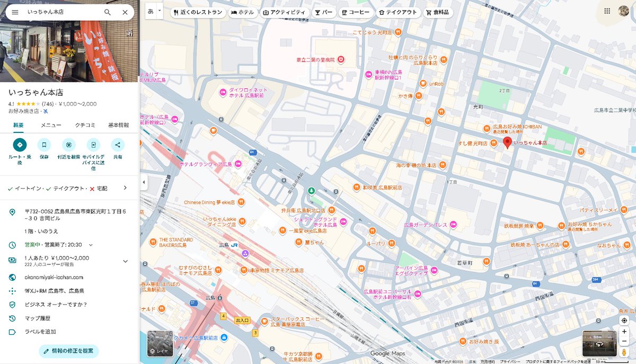Expand the service options chevron
Screen dimensions: 636x364
[125, 188]
